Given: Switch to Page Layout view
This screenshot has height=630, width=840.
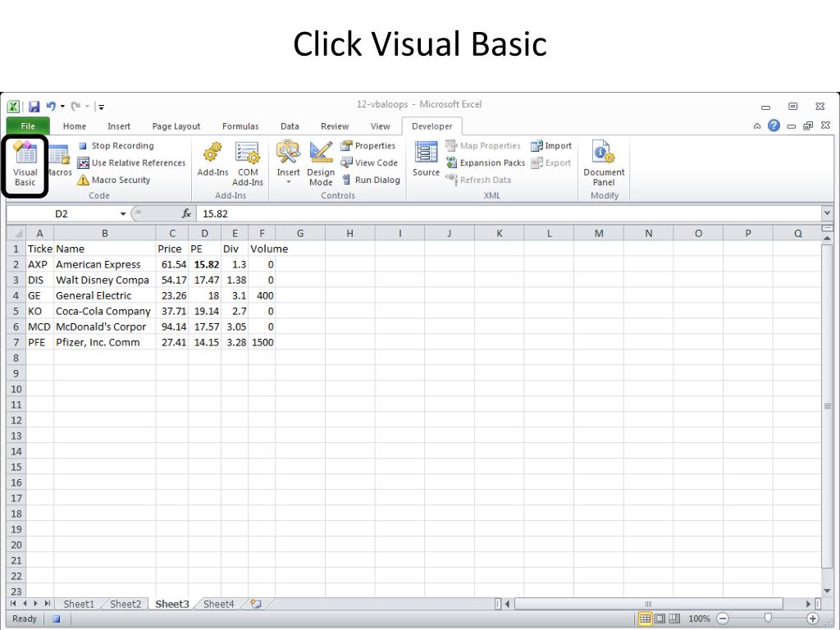Looking at the screenshot, I should pyautogui.click(x=660, y=619).
